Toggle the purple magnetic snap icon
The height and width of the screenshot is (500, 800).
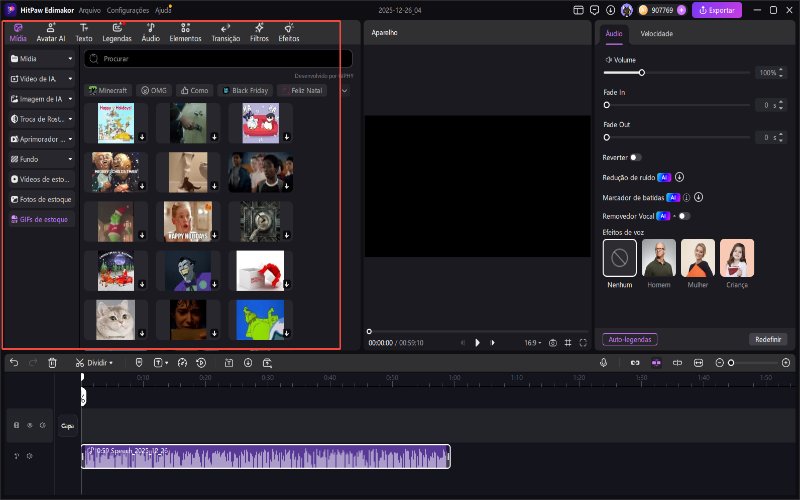click(656, 363)
